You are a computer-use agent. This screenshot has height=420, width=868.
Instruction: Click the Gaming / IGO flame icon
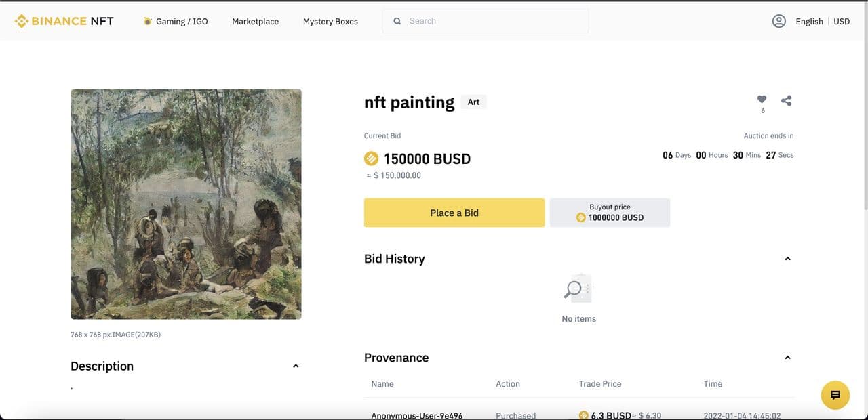(147, 21)
